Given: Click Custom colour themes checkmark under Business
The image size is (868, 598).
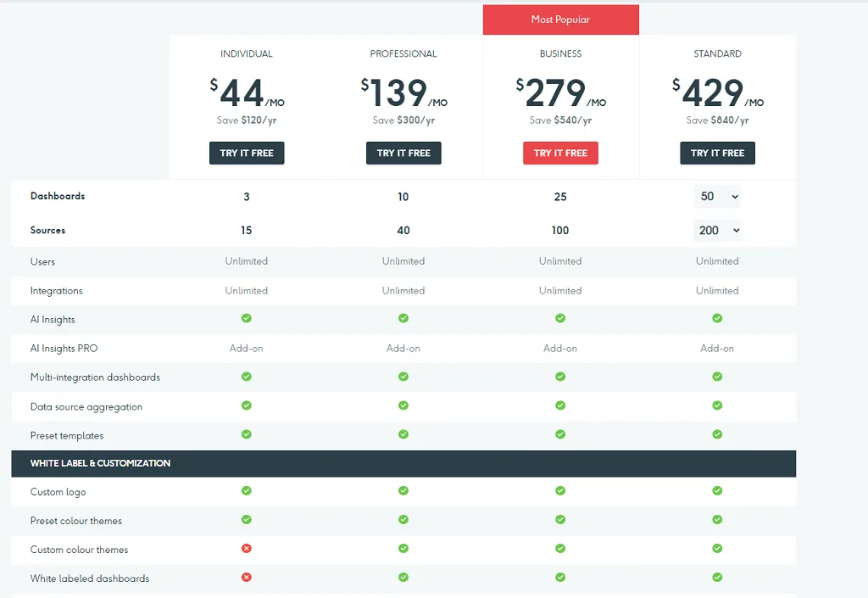Looking at the screenshot, I should click(x=560, y=549).
